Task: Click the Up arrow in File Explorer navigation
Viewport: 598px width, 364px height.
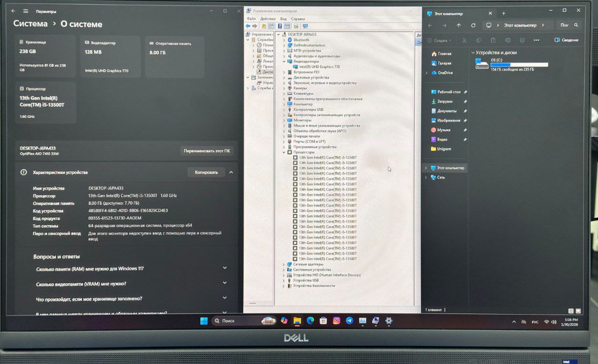Action: (459, 26)
